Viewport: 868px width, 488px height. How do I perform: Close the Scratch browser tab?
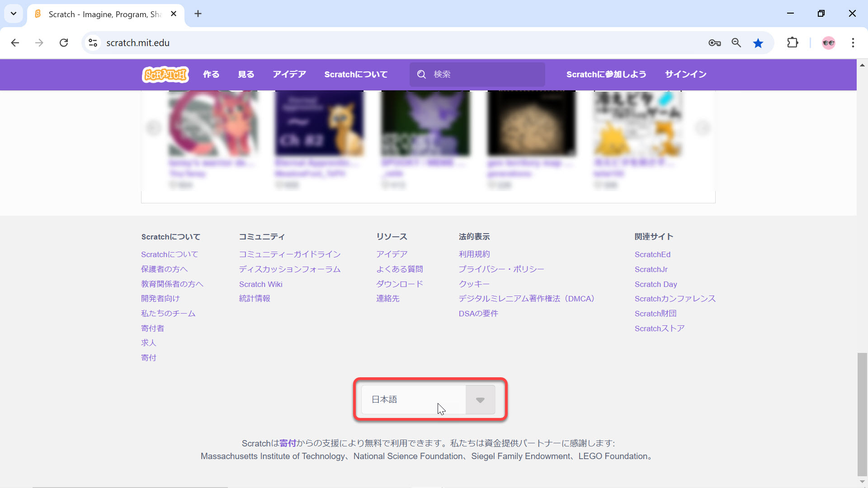click(x=174, y=14)
